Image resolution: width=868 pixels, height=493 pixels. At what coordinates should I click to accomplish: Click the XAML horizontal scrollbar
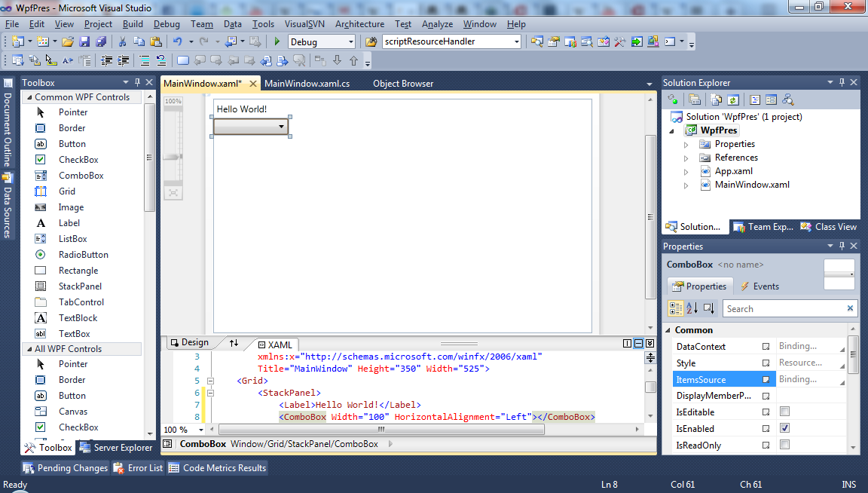381,429
